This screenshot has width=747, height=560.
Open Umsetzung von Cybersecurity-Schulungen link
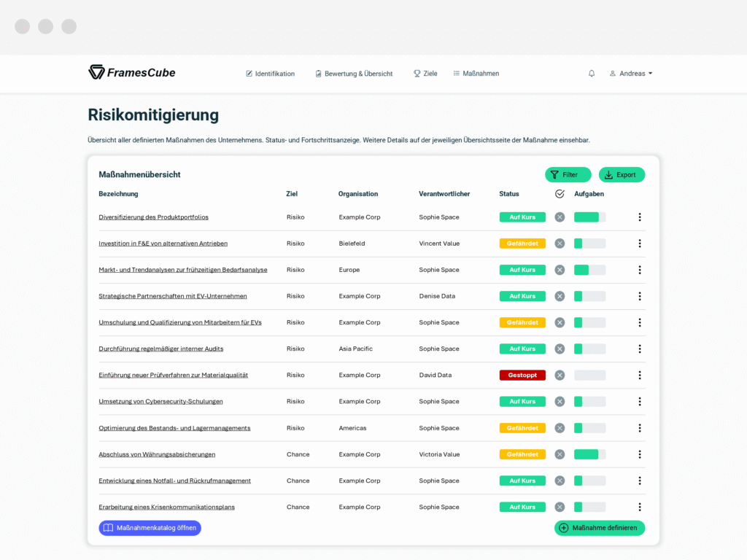pos(160,402)
